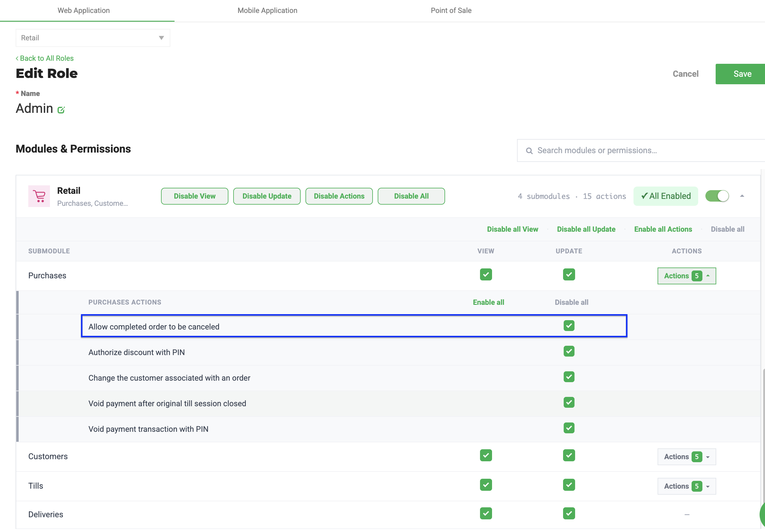Uncheck 'Change the customer associated with an order' checkbox
This screenshot has height=532, width=765.
[569, 377]
